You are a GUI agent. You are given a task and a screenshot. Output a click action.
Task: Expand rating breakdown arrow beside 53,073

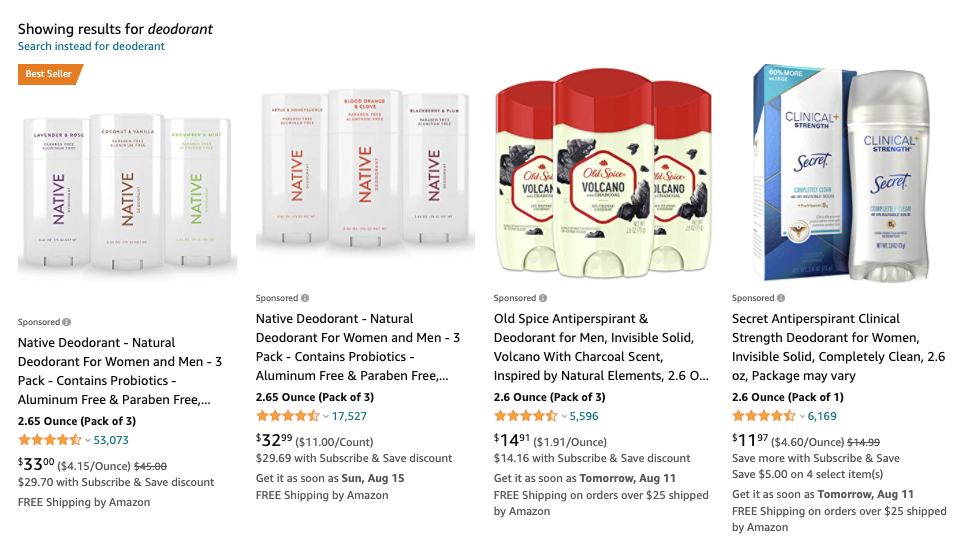click(x=87, y=441)
